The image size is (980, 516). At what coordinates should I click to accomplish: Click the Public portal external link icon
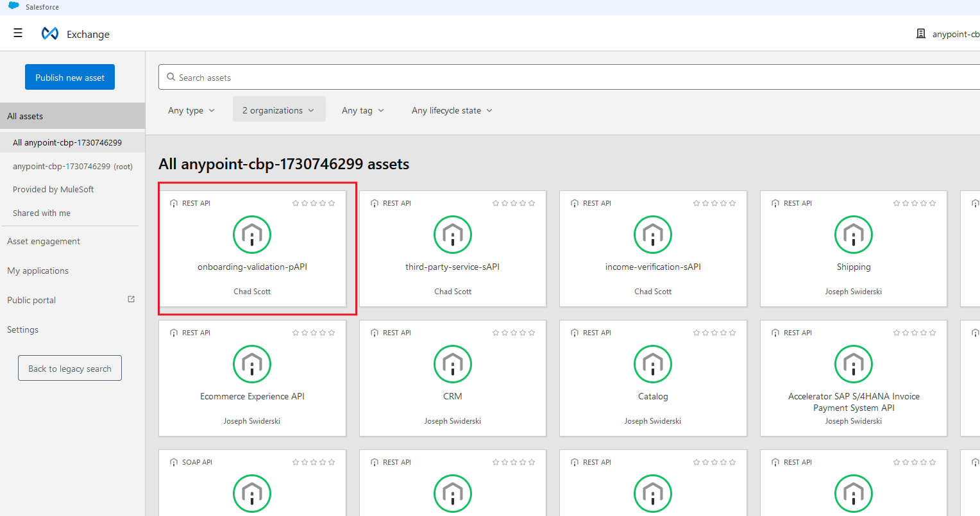(131, 299)
